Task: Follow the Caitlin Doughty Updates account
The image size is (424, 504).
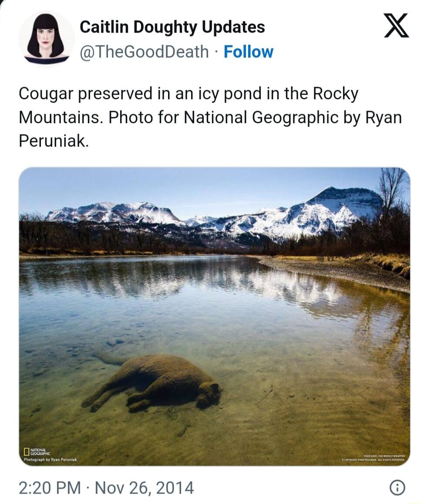Action: point(248,52)
